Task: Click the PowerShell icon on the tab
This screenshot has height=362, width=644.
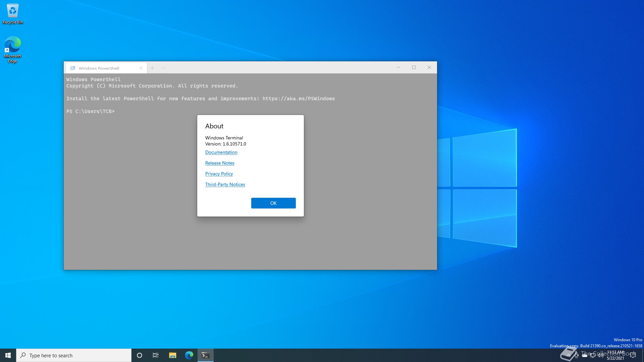Action: pos(73,68)
